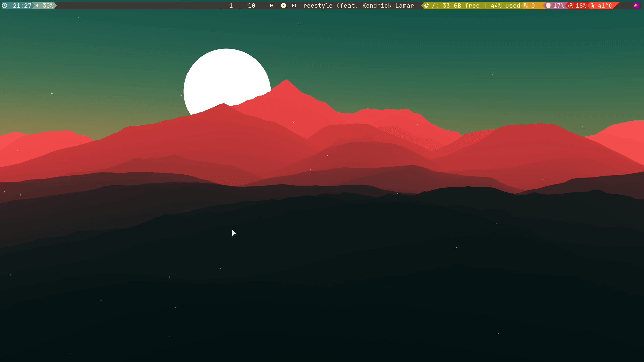
Task: Switch to workspace 10
Action: (252, 6)
